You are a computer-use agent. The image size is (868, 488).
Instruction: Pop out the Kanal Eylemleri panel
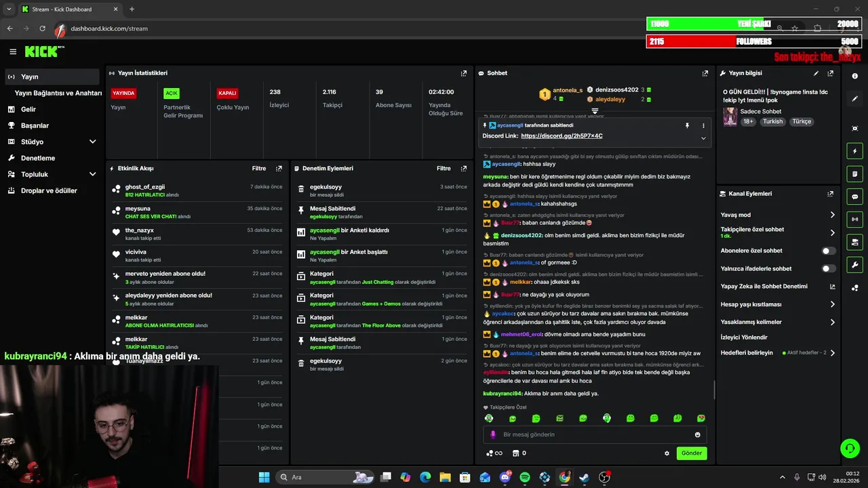(x=830, y=194)
